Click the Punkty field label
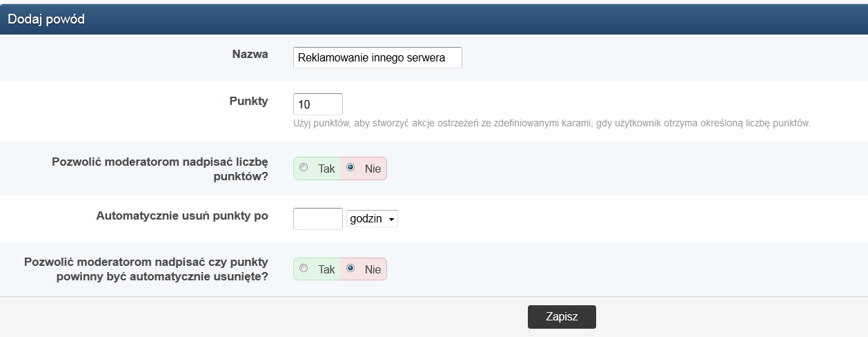Screen dimensions: 868x337 [248, 101]
